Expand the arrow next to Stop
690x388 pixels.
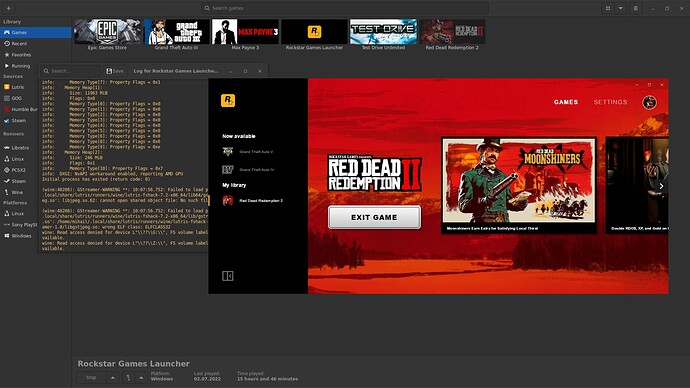click(113, 377)
